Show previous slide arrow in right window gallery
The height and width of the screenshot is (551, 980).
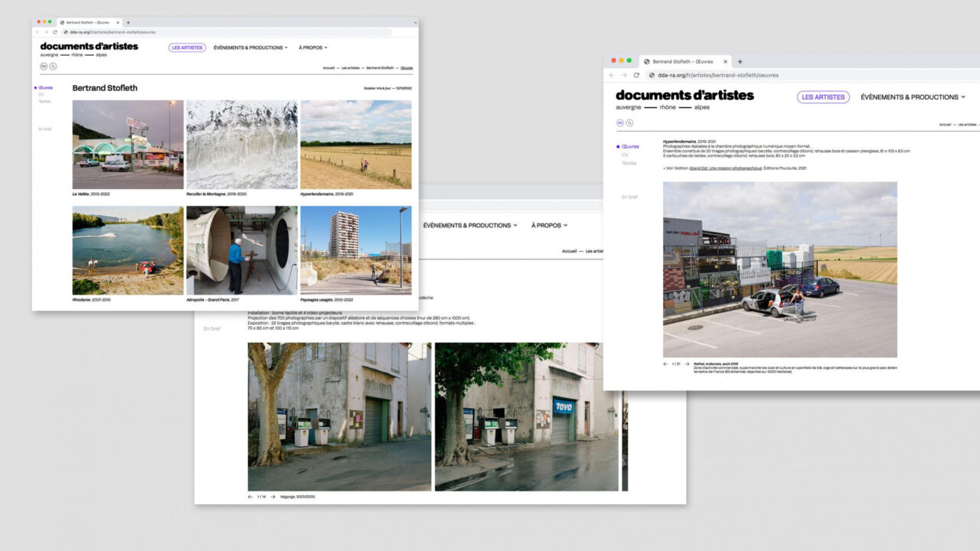(666, 364)
